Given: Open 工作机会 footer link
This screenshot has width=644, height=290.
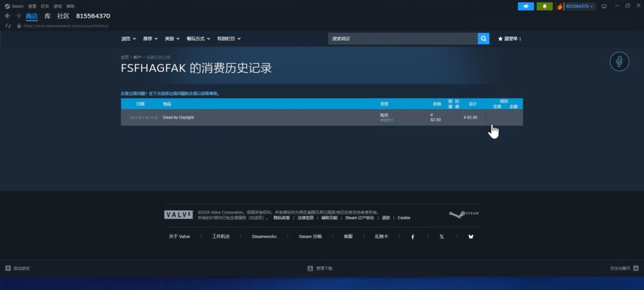Looking at the screenshot, I should pyautogui.click(x=221, y=237).
